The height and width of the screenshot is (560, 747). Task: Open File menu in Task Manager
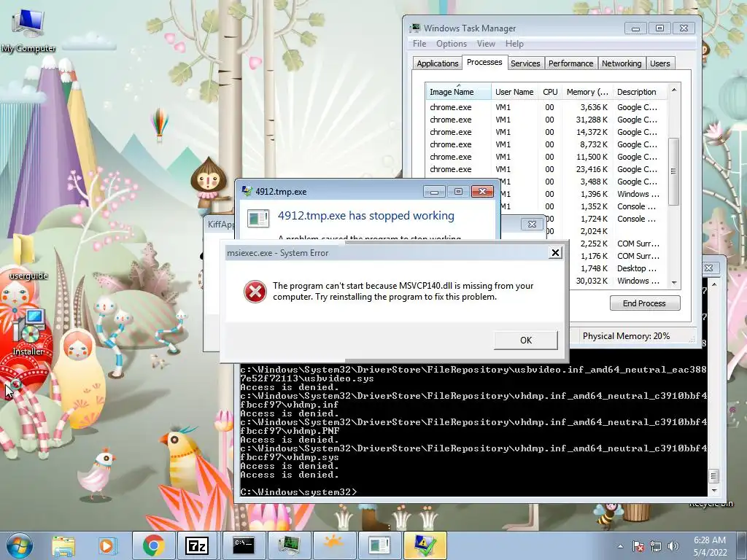click(419, 44)
